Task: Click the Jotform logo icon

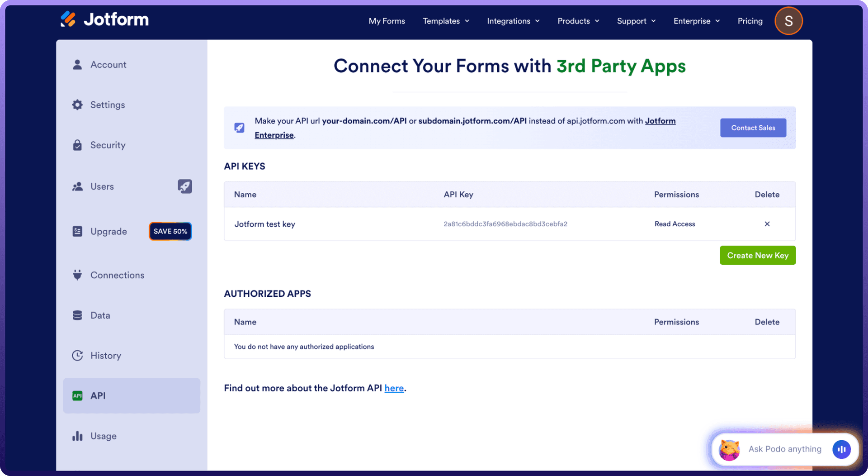Action: [x=68, y=19]
